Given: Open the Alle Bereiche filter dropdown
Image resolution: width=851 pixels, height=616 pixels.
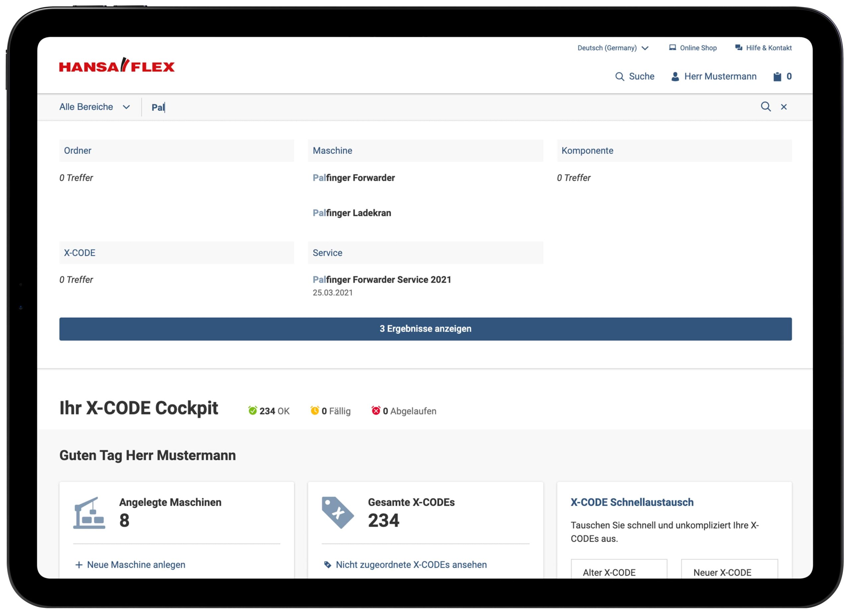Looking at the screenshot, I should click(94, 107).
